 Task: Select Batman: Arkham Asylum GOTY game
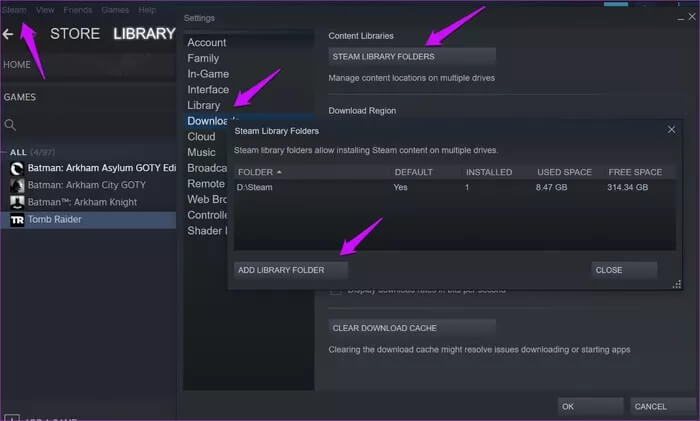coord(102,168)
